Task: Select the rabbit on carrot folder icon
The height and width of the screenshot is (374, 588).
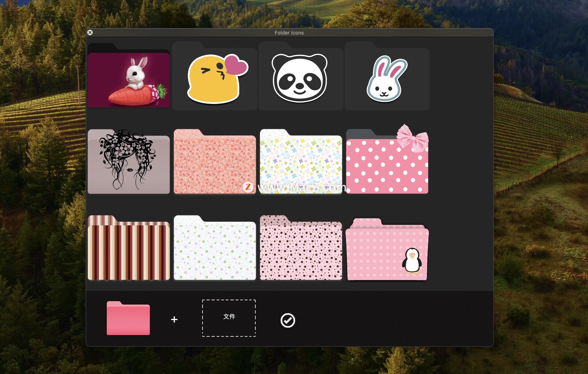Action: [129, 75]
